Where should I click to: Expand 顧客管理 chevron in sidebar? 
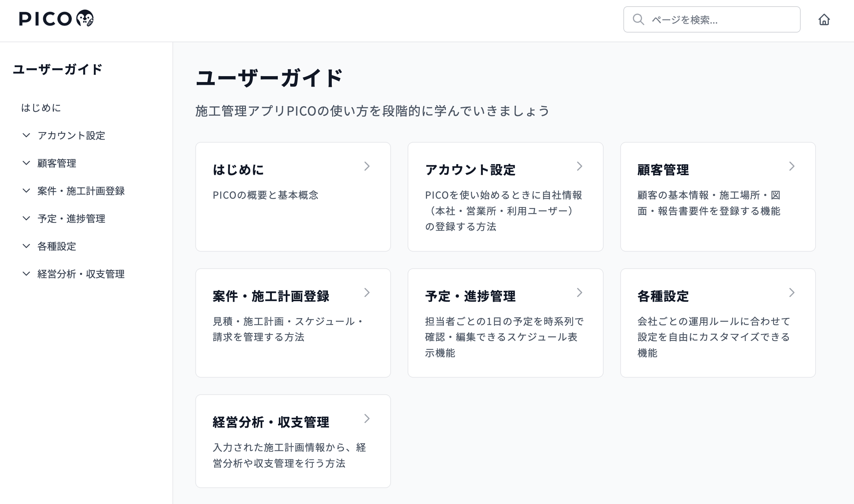[26, 163]
